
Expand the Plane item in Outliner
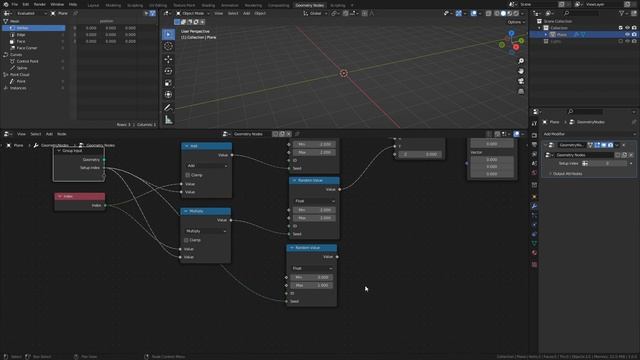(x=546, y=35)
